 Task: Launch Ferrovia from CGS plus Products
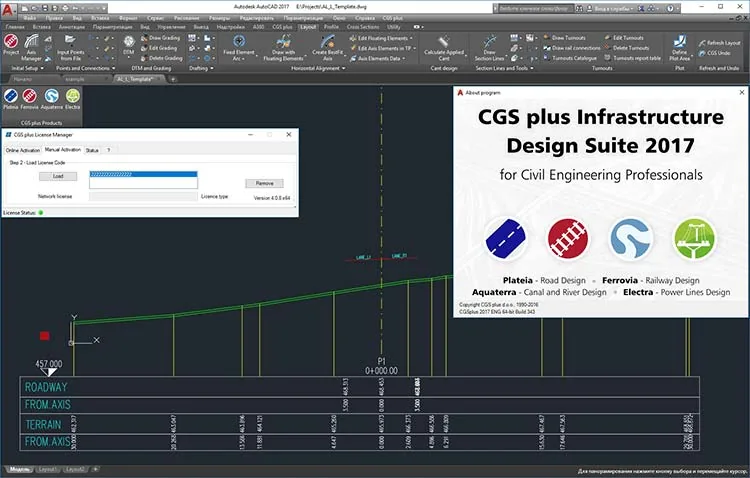[x=29, y=99]
